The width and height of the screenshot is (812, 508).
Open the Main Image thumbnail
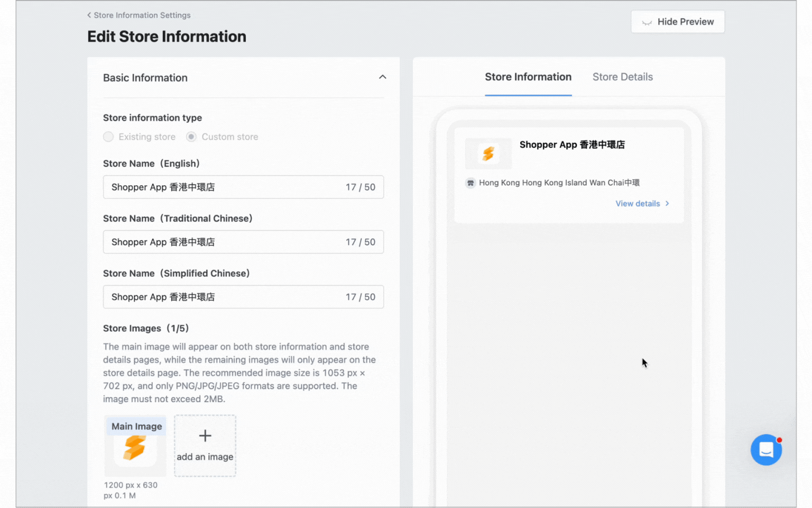click(x=135, y=446)
